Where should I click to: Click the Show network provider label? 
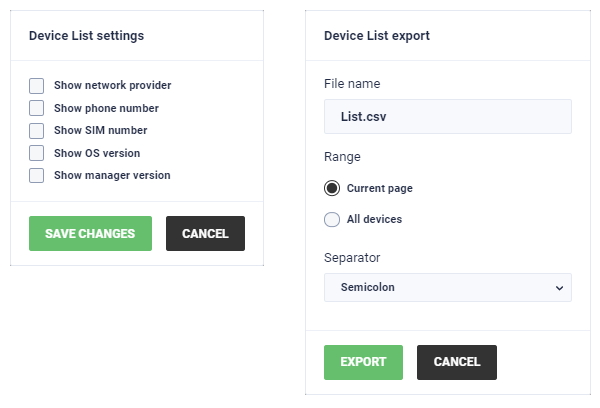pyautogui.click(x=112, y=85)
